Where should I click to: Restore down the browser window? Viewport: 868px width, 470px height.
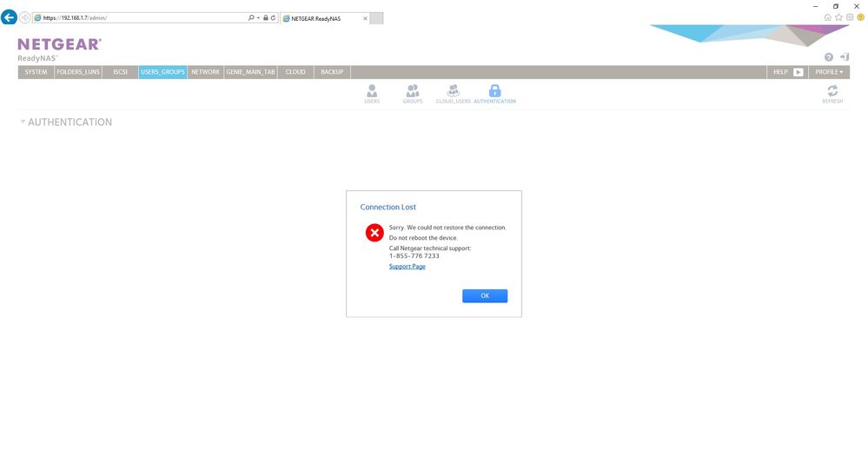click(836, 6)
